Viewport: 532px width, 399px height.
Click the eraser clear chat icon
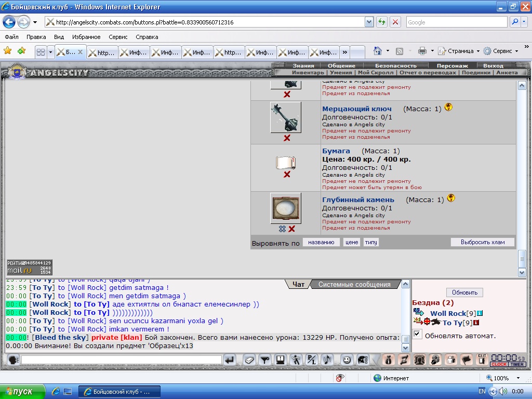point(249,360)
